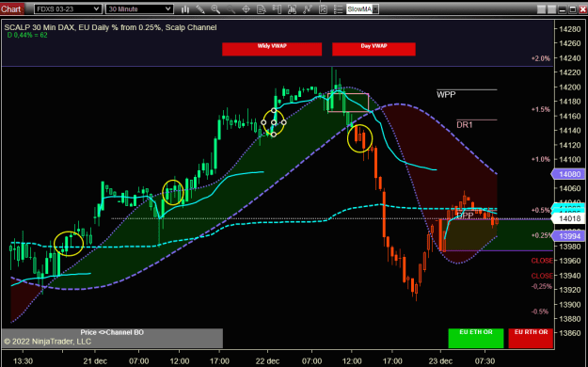Viewport: 588px width, 367px height.
Task: Click the dimmed Zoom Out magnifier
Action: pos(230,9)
